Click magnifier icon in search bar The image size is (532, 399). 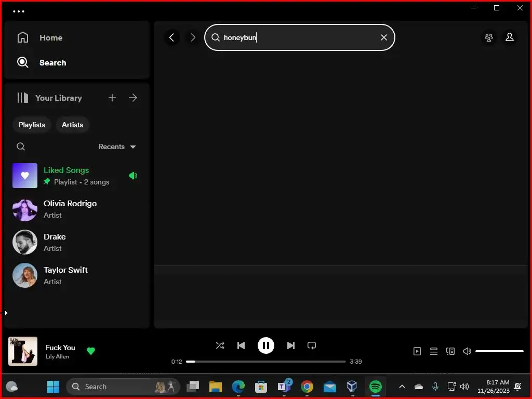tap(216, 37)
